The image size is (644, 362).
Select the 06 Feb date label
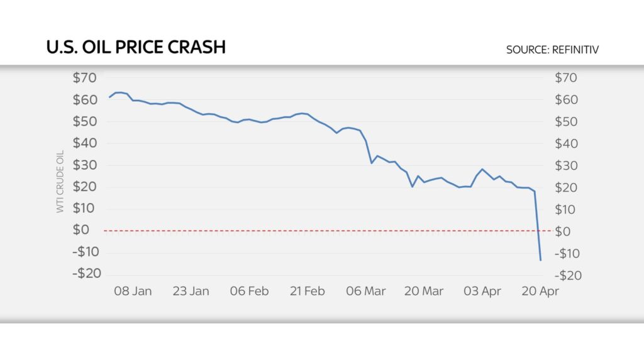click(x=249, y=291)
